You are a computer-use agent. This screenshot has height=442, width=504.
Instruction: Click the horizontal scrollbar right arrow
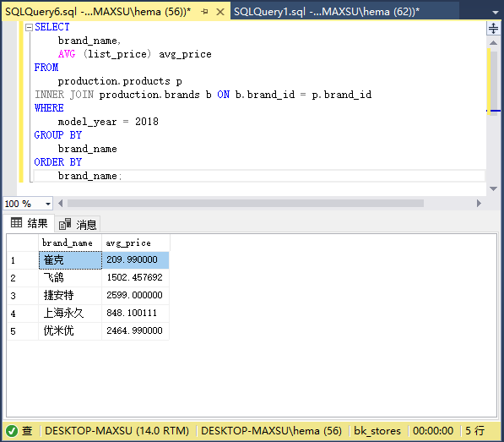click(479, 204)
